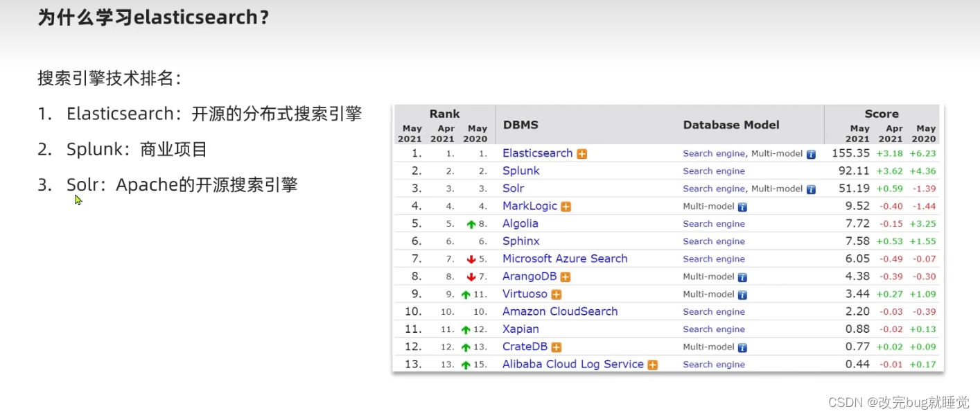Click the 6.05 score value
Image resolution: width=980 pixels, height=416 pixels.
coord(857,259)
